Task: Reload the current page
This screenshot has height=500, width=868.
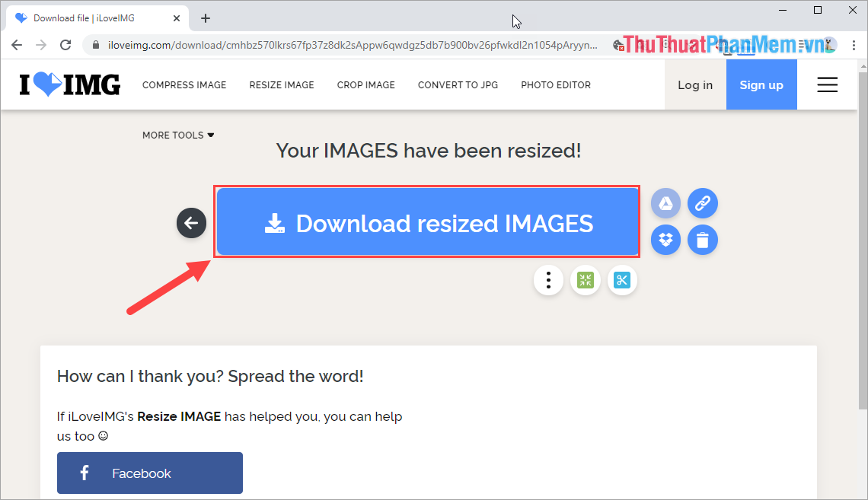Action: (x=65, y=45)
